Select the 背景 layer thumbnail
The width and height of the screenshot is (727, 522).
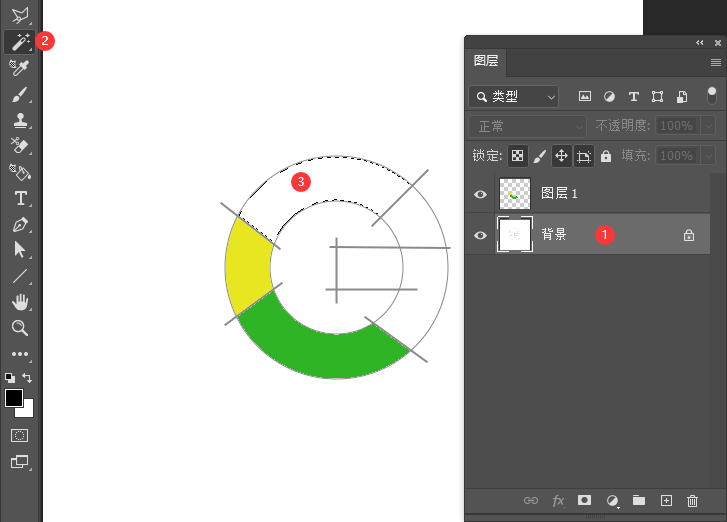click(x=515, y=234)
